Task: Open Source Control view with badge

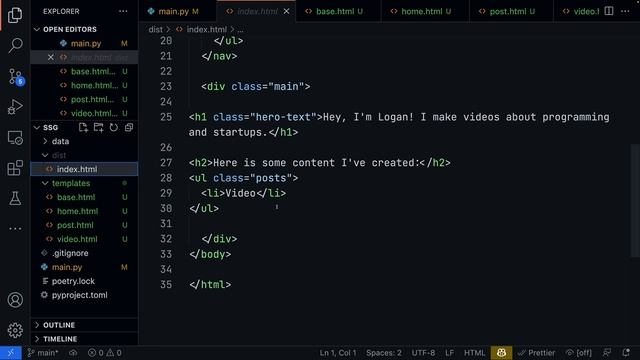Action: (x=16, y=76)
